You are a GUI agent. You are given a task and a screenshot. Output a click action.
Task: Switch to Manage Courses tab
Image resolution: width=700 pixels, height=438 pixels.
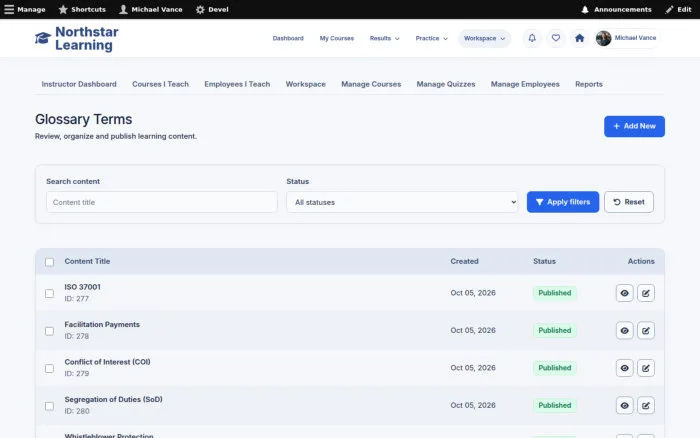tap(371, 84)
